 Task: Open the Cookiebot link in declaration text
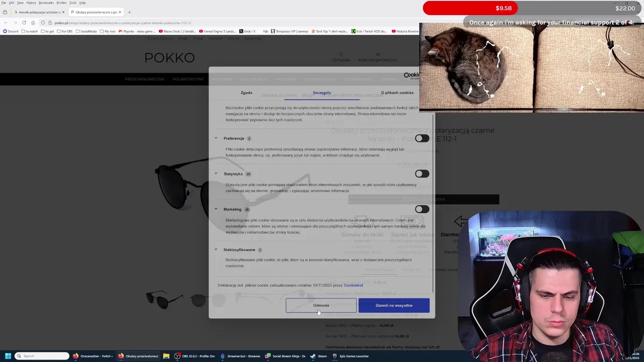click(353, 285)
